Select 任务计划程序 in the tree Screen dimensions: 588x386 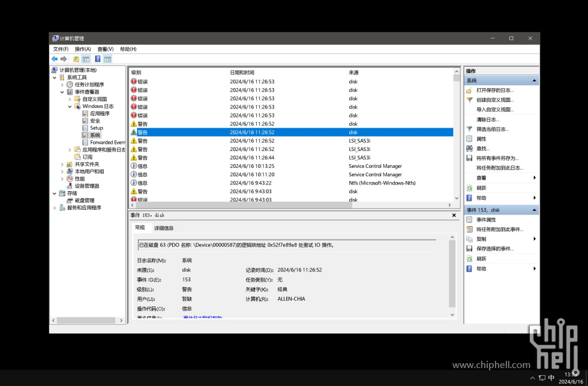(x=89, y=85)
